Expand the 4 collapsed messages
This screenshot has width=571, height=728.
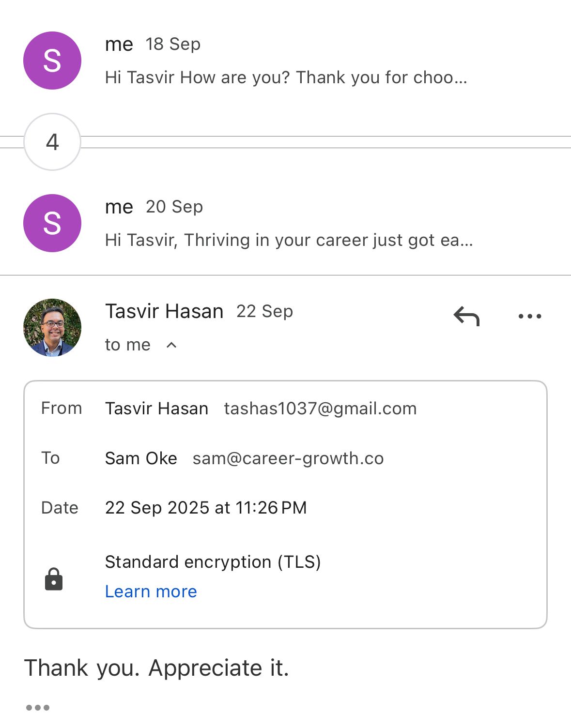[x=52, y=142]
